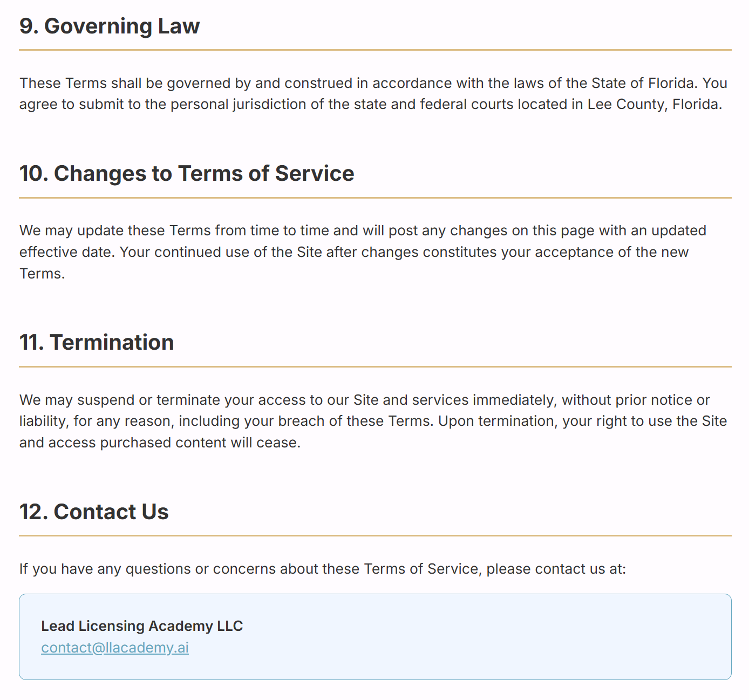
Task: Click the divider beneath Contact Us heading
Action: click(375, 536)
